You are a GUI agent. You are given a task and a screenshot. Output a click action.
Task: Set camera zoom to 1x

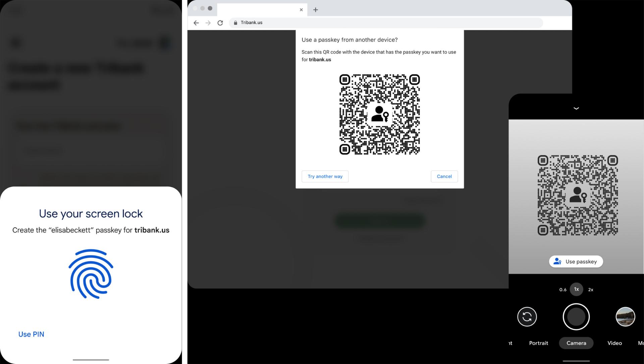coord(576,289)
